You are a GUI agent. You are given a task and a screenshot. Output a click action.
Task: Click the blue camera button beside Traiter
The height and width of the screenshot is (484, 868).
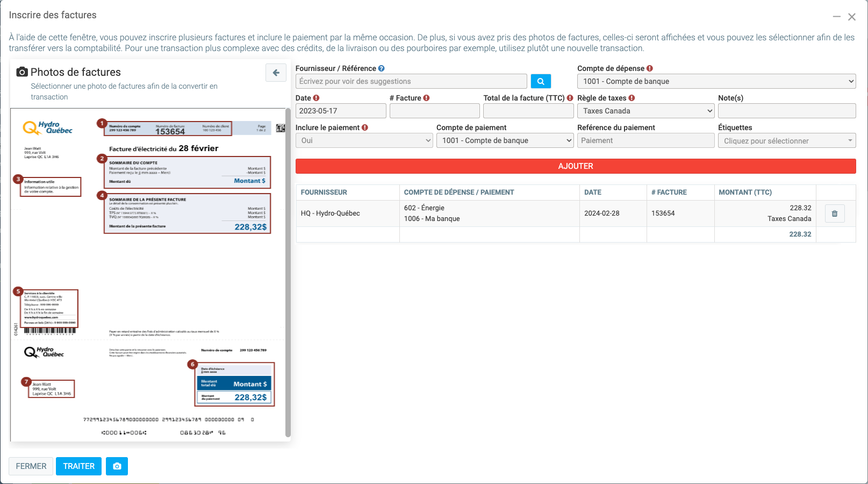[x=117, y=466]
